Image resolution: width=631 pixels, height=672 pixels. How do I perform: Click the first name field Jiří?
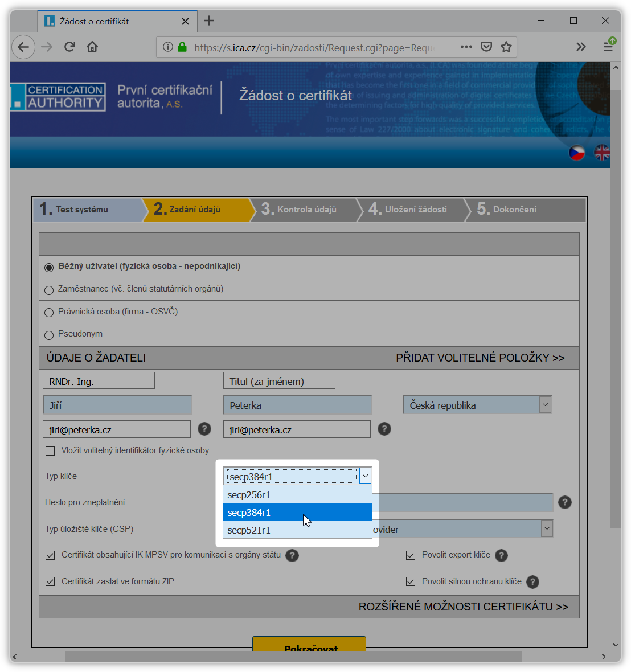tap(117, 405)
